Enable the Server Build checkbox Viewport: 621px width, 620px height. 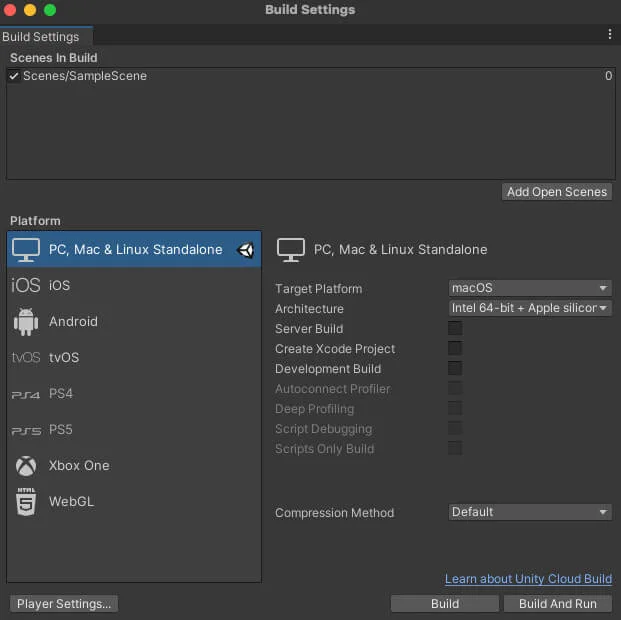tap(455, 328)
